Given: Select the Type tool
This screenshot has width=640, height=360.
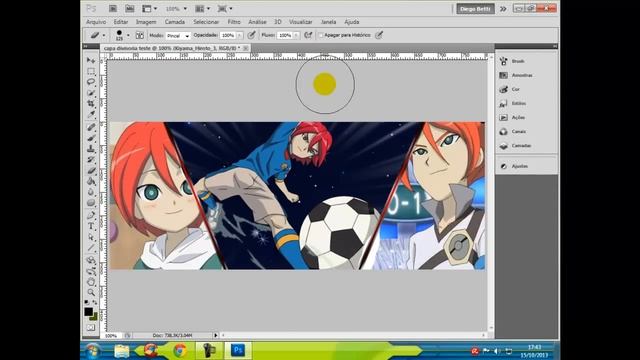Looking at the screenshot, I should (x=91, y=226).
